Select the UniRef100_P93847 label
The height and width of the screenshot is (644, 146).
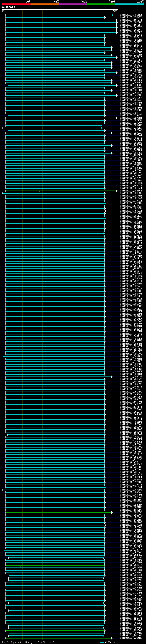131,50
